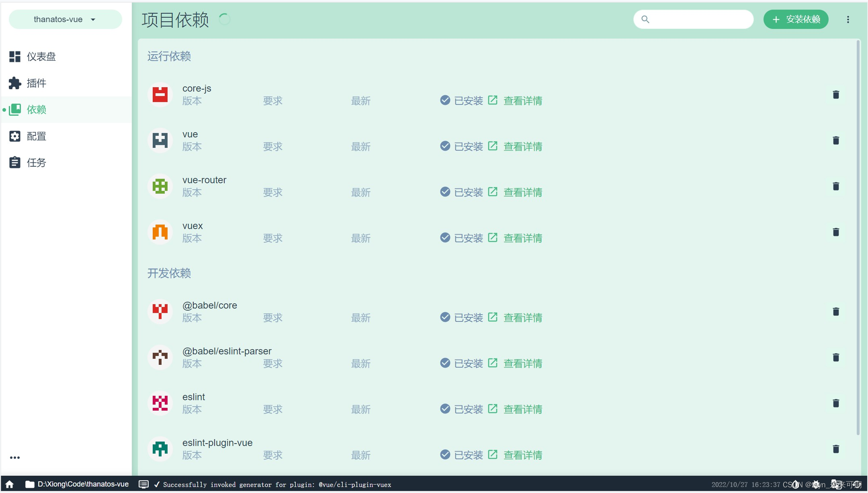The image size is (868, 493).
Task: Click the vue package avatar
Action: click(160, 141)
